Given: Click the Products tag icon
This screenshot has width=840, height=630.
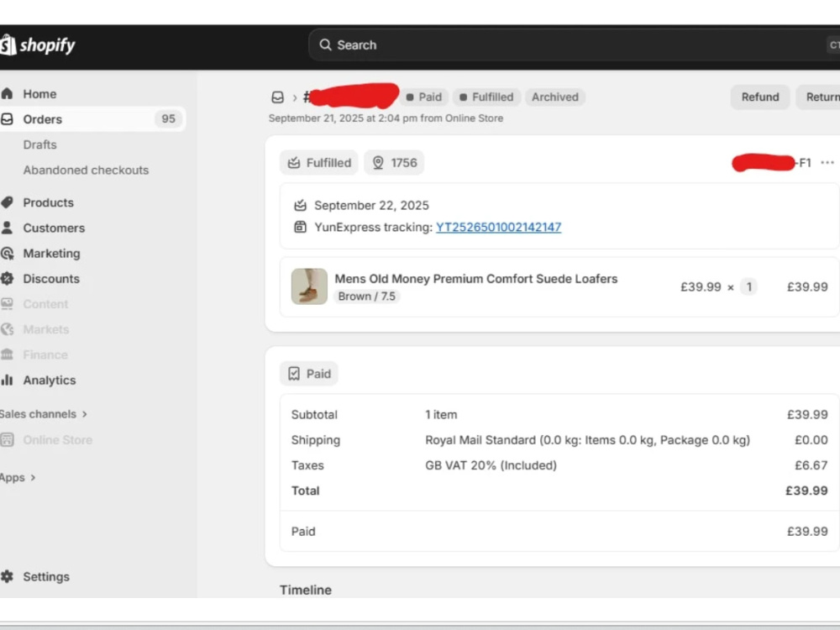Looking at the screenshot, I should click(7, 202).
